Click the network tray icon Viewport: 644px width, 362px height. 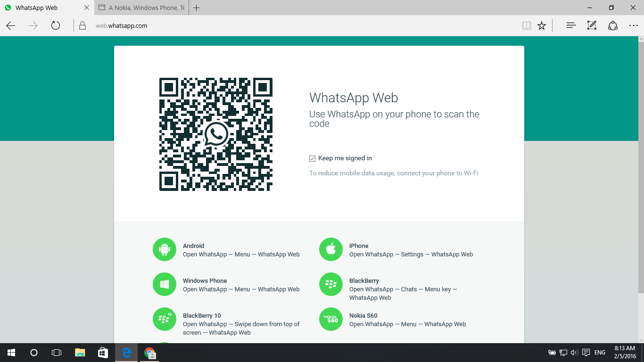[x=563, y=353]
